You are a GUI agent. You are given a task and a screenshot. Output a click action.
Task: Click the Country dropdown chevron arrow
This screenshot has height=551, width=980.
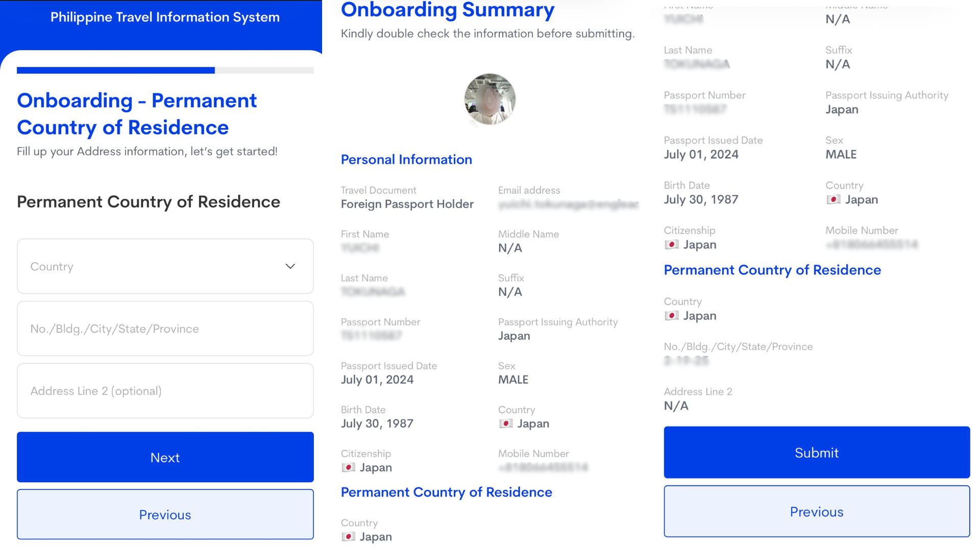(x=290, y=266)
